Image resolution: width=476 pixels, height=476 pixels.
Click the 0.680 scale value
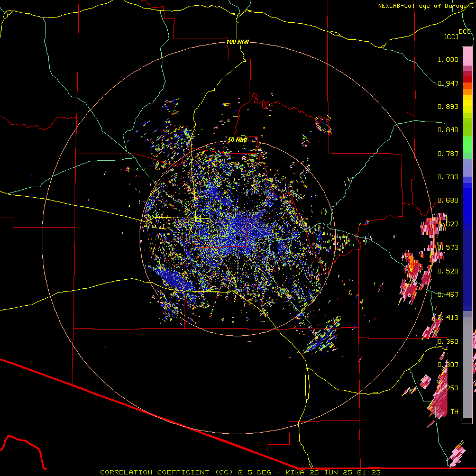click(x=448, y=200)
